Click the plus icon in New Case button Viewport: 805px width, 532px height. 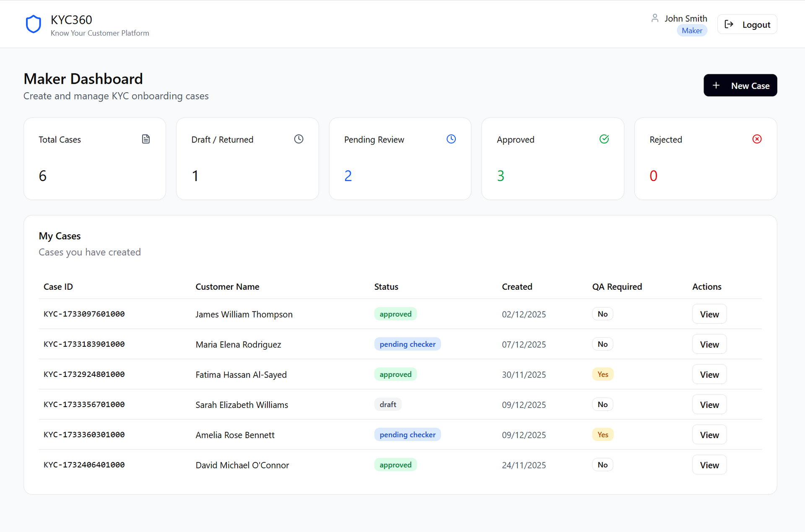pos(716,86)
